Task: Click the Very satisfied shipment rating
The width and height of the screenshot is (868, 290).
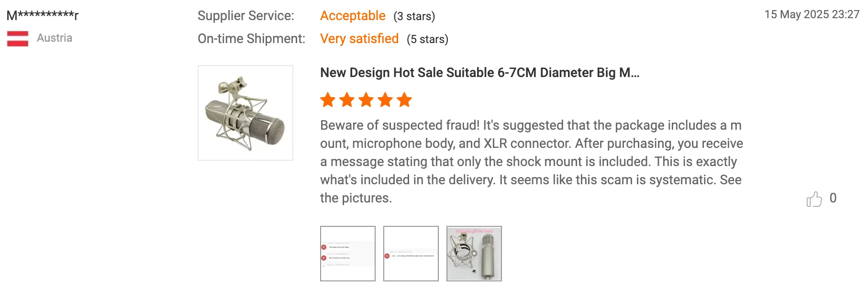Action: point(359,39)
